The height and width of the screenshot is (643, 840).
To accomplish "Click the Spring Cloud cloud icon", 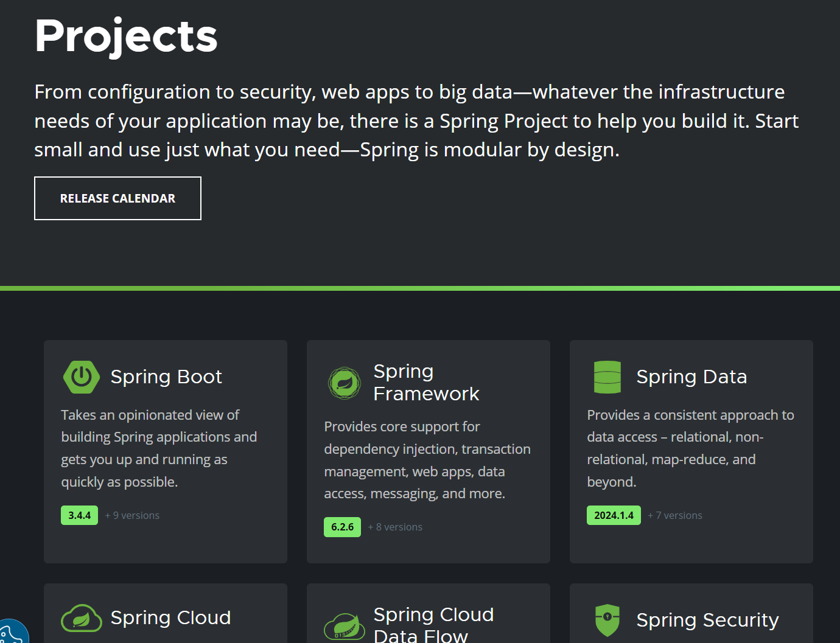I will coord(82,618).
